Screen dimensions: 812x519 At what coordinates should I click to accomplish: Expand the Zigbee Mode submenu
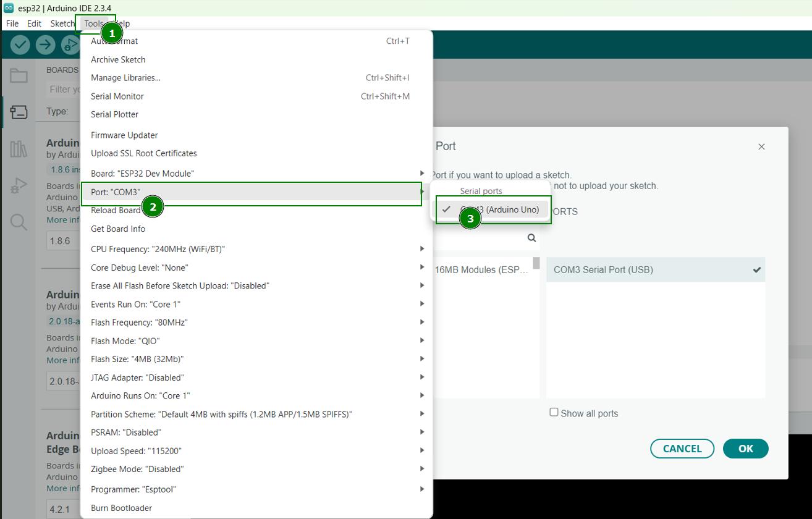pos(256,469)
